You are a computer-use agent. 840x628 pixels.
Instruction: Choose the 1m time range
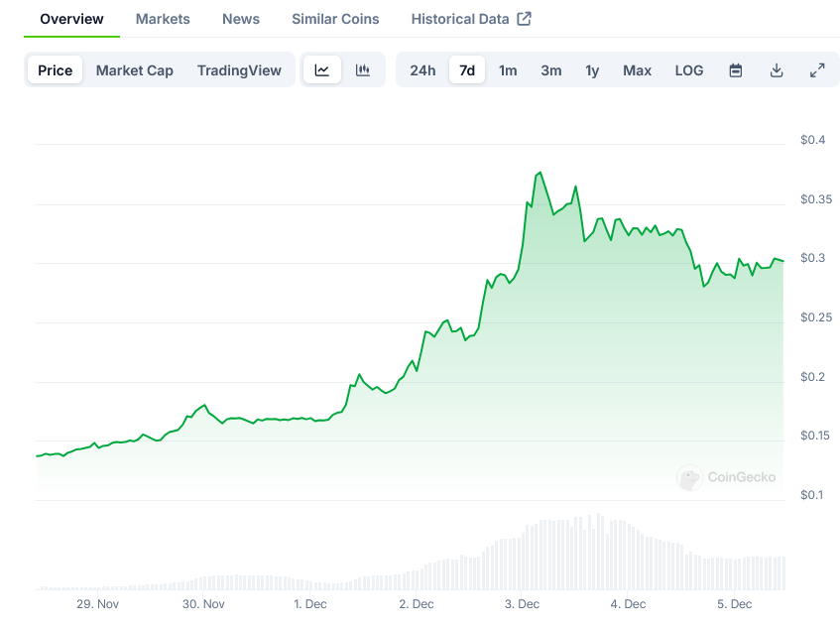[508, 70]
